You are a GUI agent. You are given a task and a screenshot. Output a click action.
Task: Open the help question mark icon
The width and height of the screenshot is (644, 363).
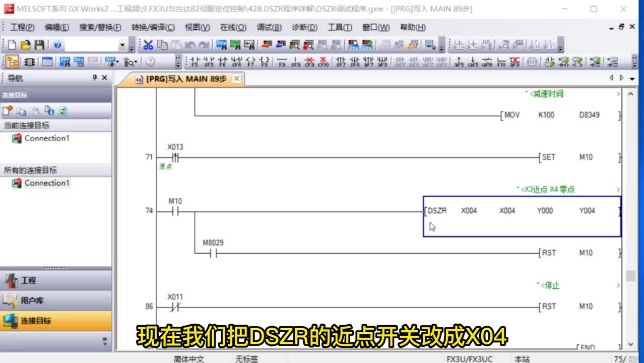pos(57,45)
